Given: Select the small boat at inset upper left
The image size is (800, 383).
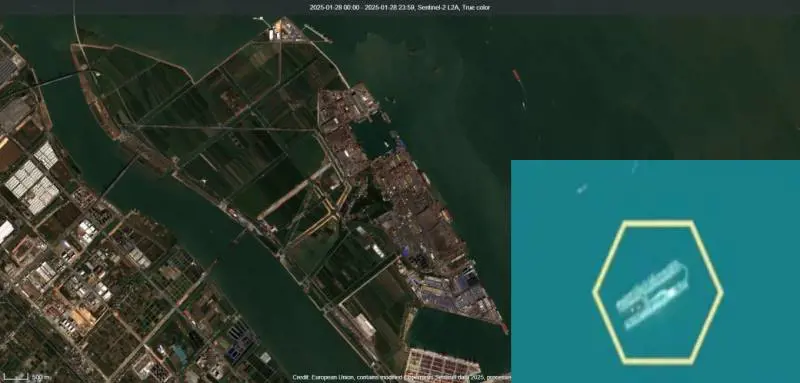Looking at the screenshot, I should pyautogui.click(x=582, y=189).
